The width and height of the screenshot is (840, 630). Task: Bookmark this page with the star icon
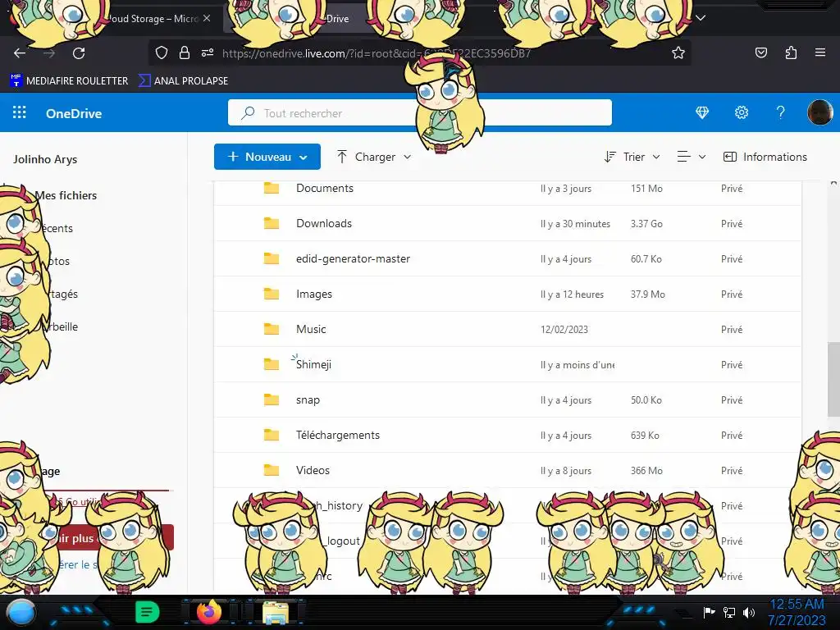pyautogui.click(x=678, y=52)
